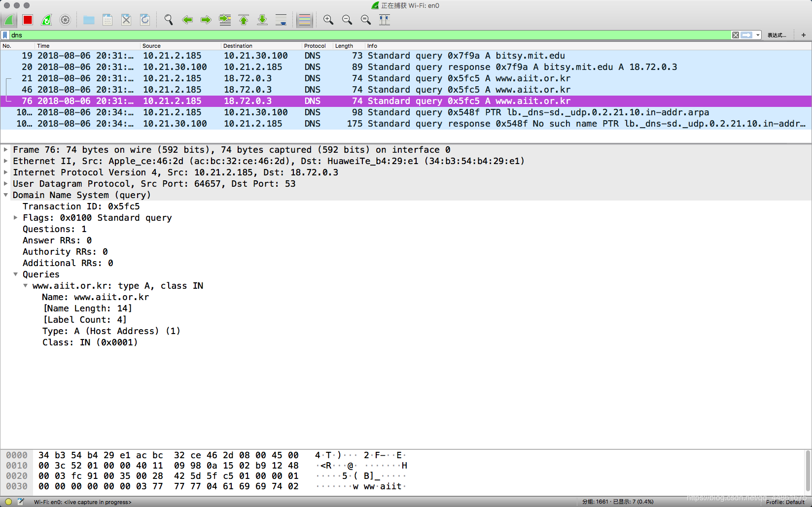Collapse the Queries tree node

point(16,274)
